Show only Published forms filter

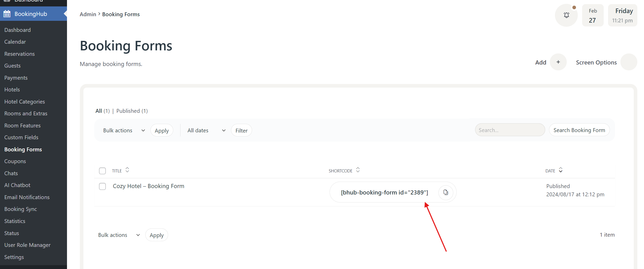click(x=128, y=111)
